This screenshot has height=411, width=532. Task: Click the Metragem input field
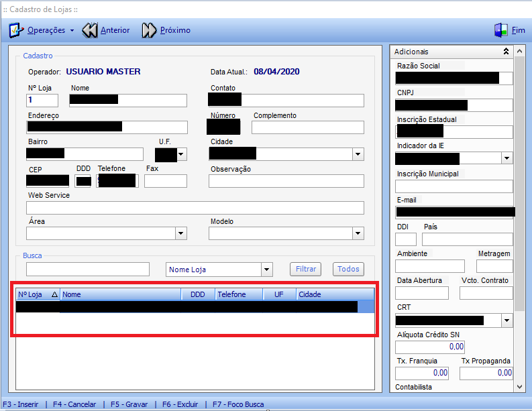pos(494,266)
